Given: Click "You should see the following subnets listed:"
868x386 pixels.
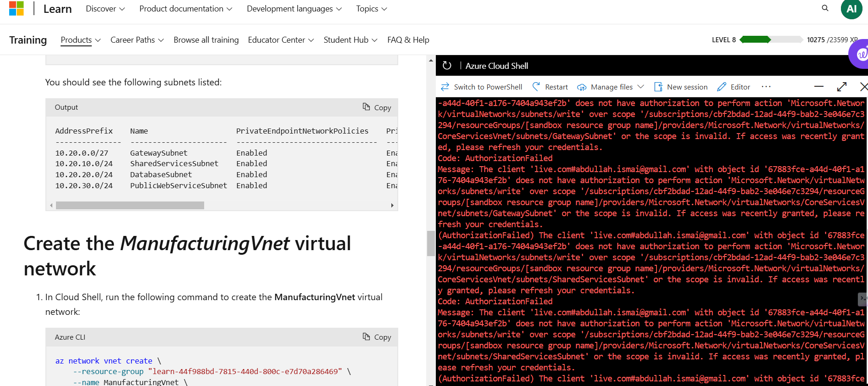Looking at the screenshot, I should (x=134, y=82).
